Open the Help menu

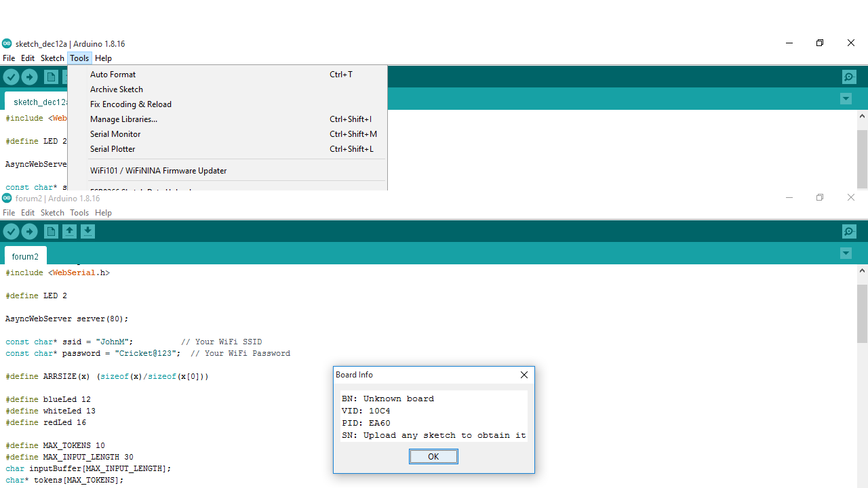[x=103, y=58]
